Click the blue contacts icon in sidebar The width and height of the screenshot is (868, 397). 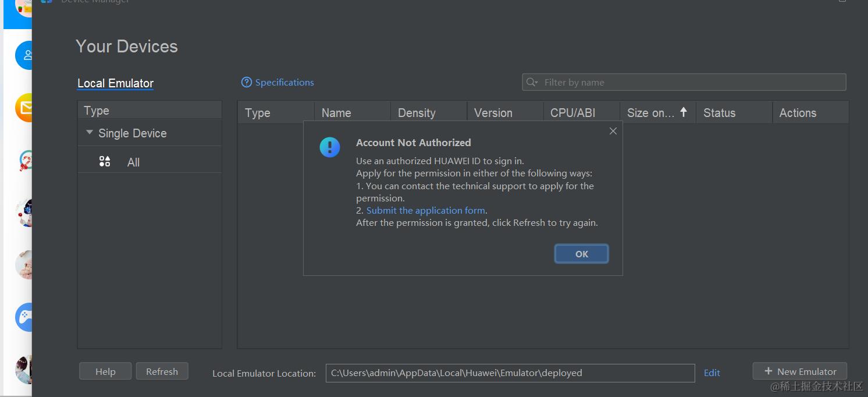click(x=24, y=55)
